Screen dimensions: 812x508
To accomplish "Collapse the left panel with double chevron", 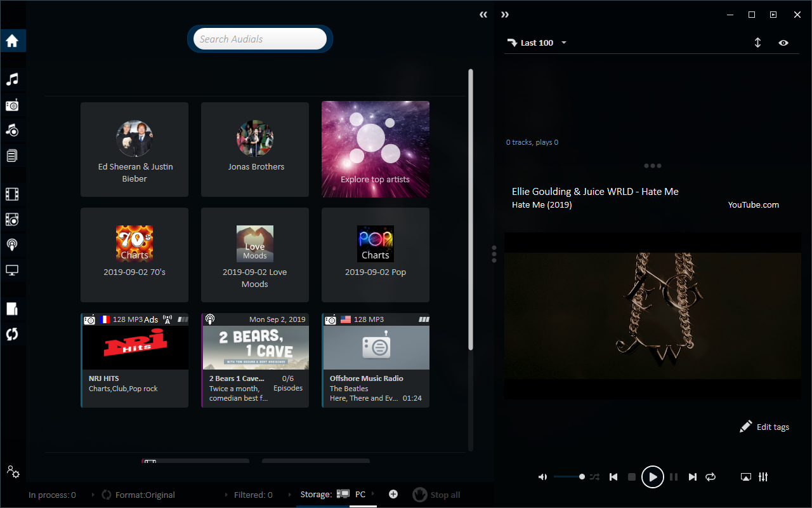I will pyautogui.click(x=483, y=15).
